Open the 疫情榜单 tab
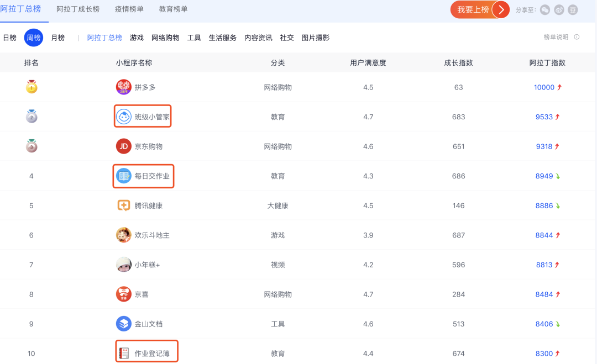The image size is (597, 364). [129, 9]
